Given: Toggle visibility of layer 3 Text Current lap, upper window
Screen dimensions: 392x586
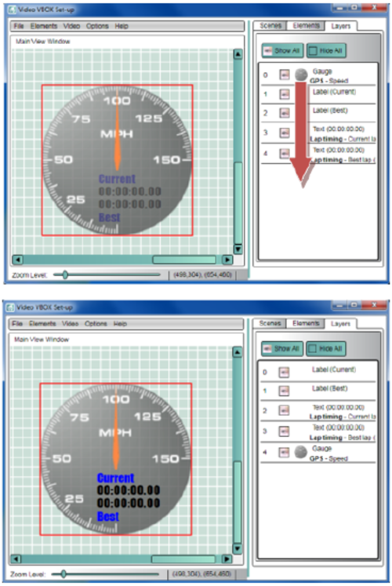Looking at the screenshot, I should pyautogui.click(x=285, y=133).
